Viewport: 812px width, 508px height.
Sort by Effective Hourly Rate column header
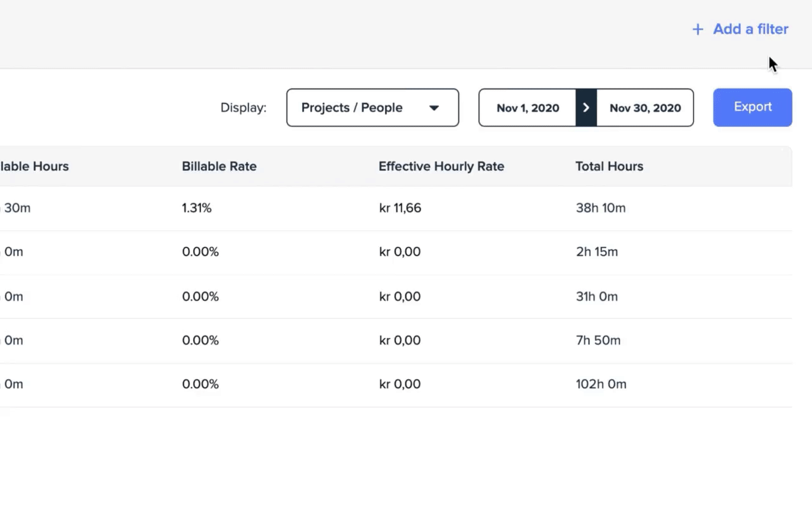441,166
